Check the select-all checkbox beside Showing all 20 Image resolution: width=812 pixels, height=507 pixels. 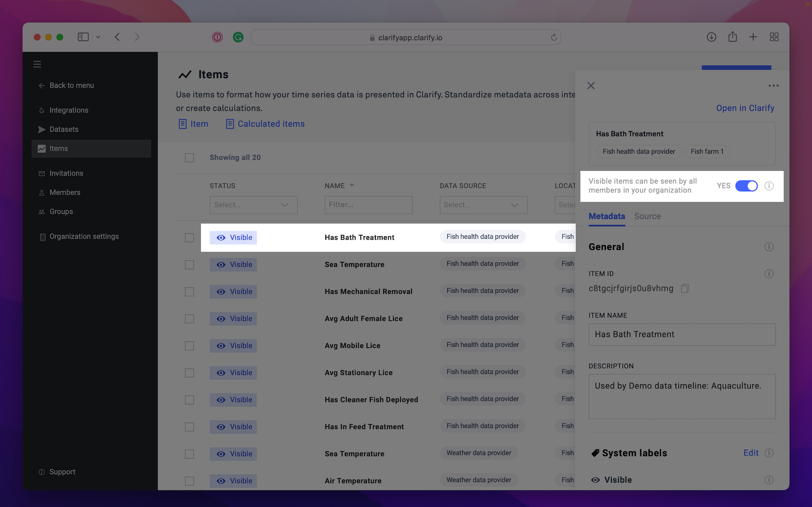[189, 158]
